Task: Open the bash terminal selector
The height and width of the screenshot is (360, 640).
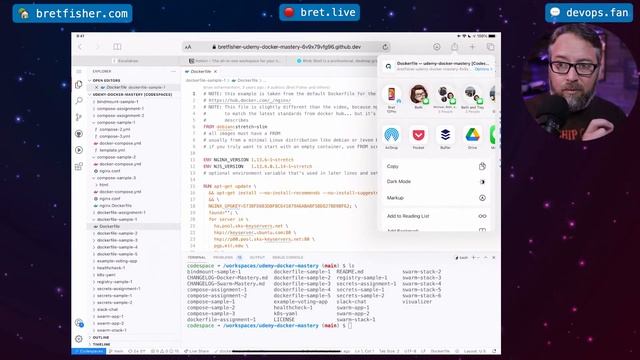Action: tap(461, 258)
